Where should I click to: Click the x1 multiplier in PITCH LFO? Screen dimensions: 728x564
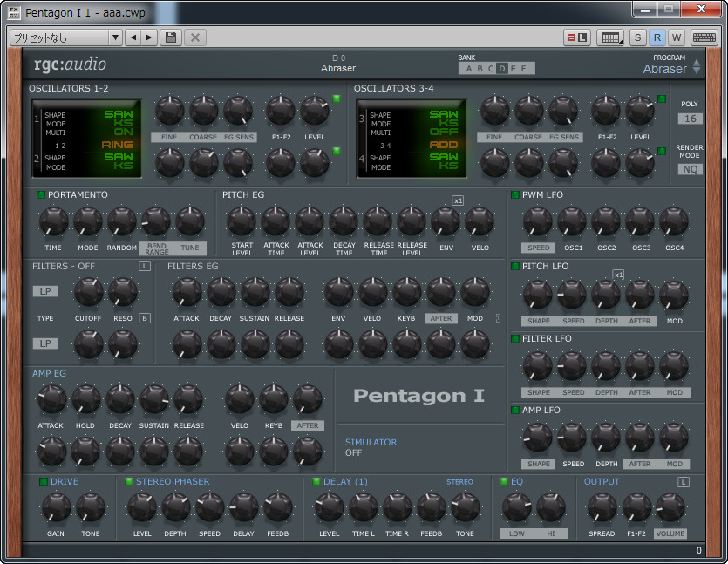pos(618,275)
